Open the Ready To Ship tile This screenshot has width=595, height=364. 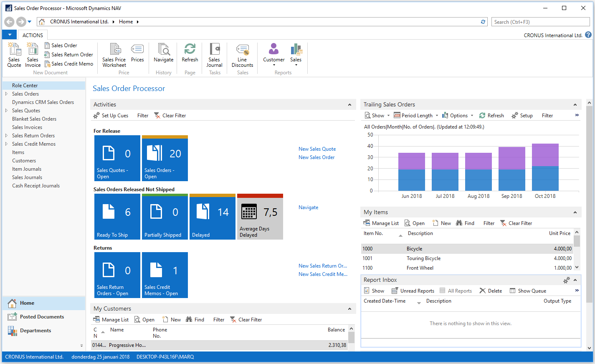(117, 217)
